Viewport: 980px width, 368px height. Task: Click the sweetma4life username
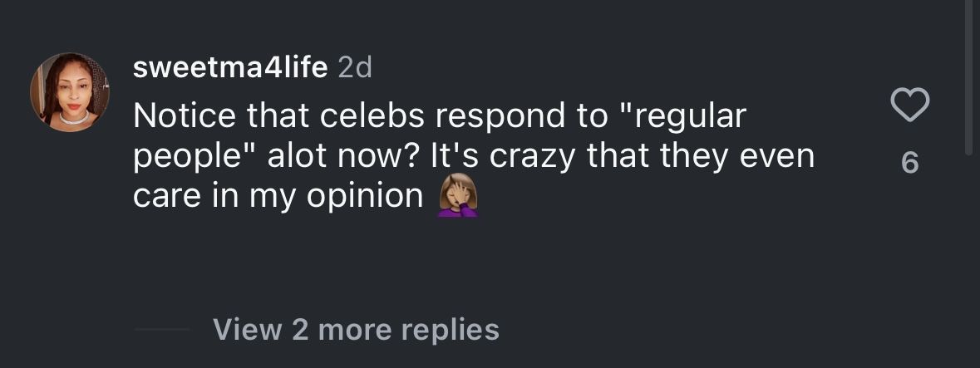(230, 67)
